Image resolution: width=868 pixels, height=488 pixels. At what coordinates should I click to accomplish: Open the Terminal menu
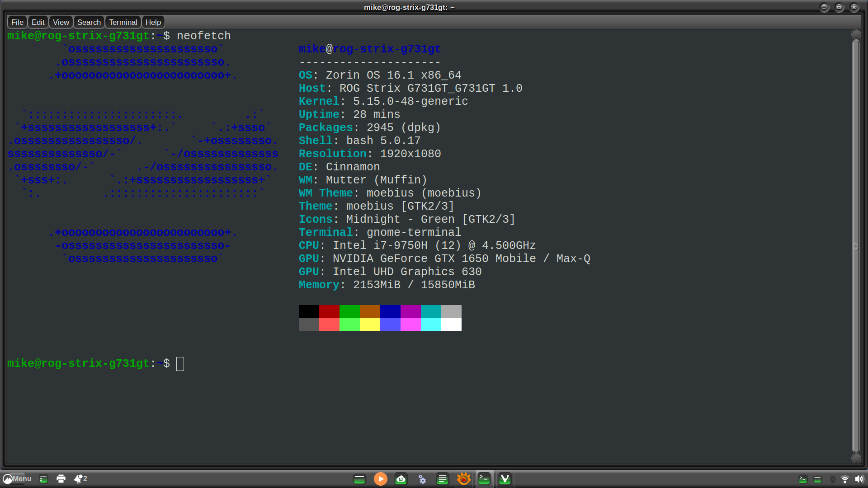[x=123, y=22]
